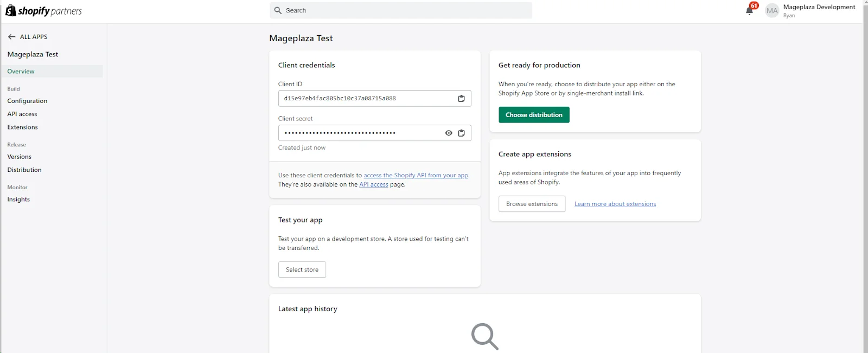The width and height of the screenshot is (868, 353).
Task: Open Insights under Monitor
Action: [18, 200]
